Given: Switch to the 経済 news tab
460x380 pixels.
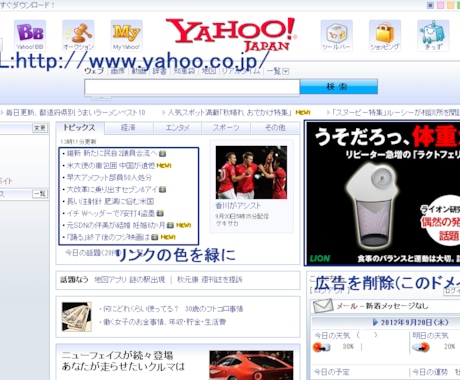Looking at the screenshot, I should 128,128.
